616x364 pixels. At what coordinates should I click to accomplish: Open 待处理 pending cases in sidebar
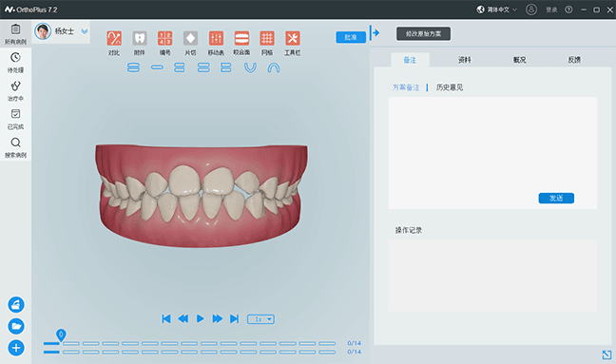tap(16, 63)
